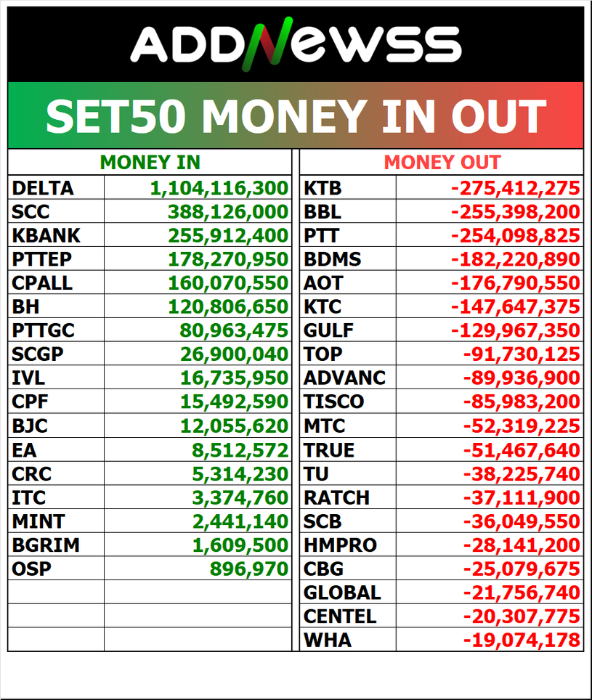Click the ADDNEWSS logo at top
The width and height of the screenshot is (592, 700).
pyautogui.click(x=296, y=44)
